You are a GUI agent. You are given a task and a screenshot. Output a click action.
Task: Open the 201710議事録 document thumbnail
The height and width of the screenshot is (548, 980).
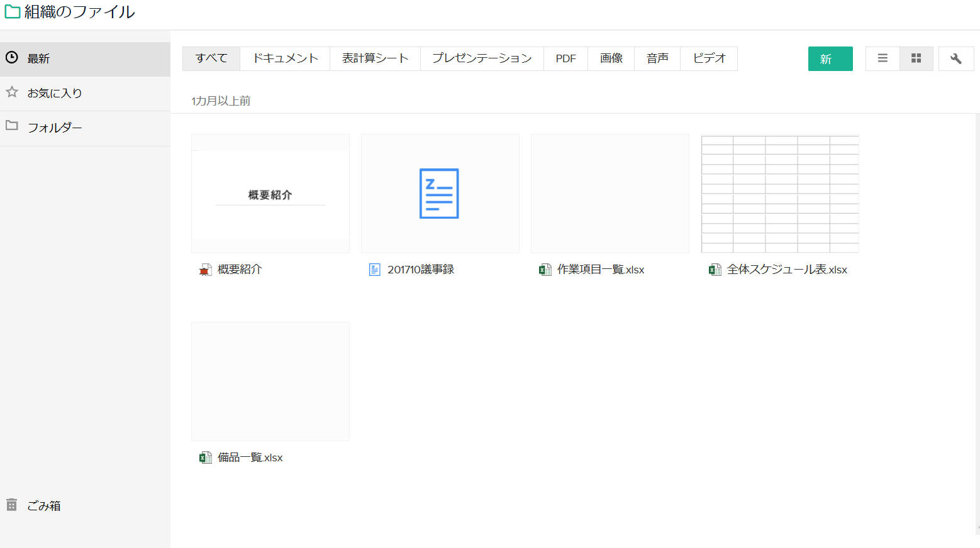440,194
